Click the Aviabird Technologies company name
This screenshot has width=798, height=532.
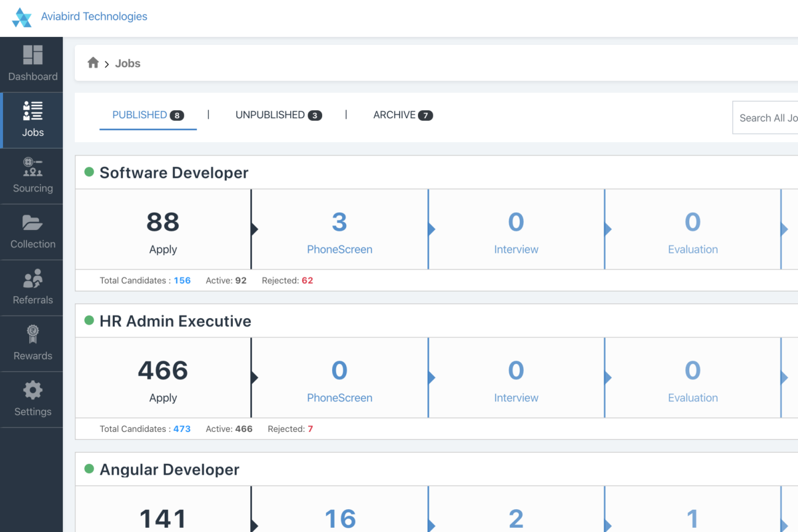coord(94,16)
